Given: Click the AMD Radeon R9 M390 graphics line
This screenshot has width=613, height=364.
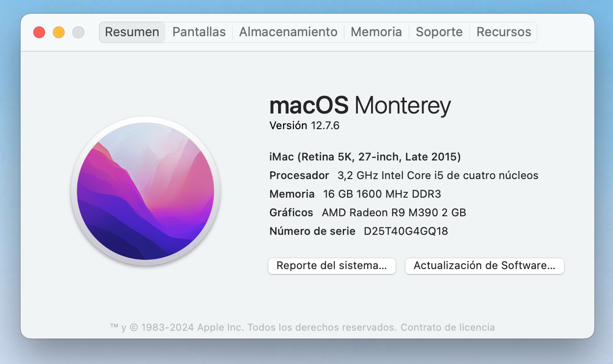Looking at the screenshot, I should pyautogui.click(x=393, y=213).
